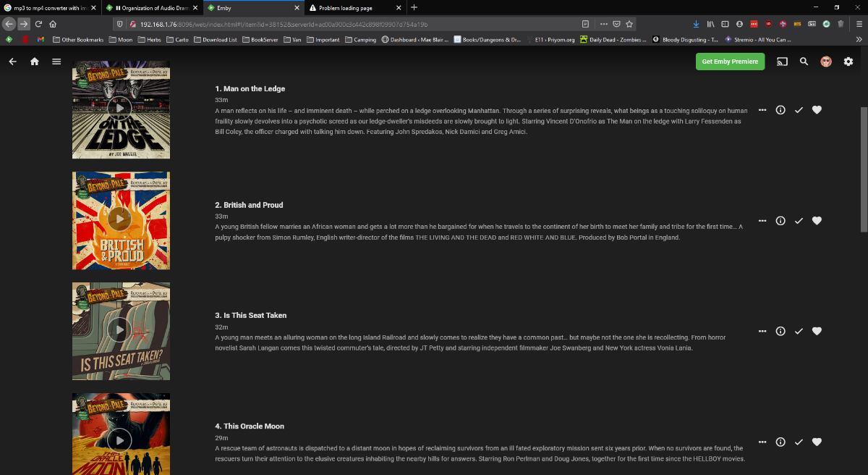
Task: Play Man on the Ledge from its cover
Action: (x=119, y=109)
